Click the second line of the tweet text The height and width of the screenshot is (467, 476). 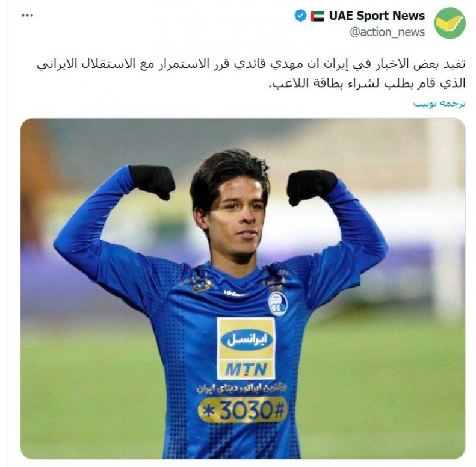pos(367,83)
